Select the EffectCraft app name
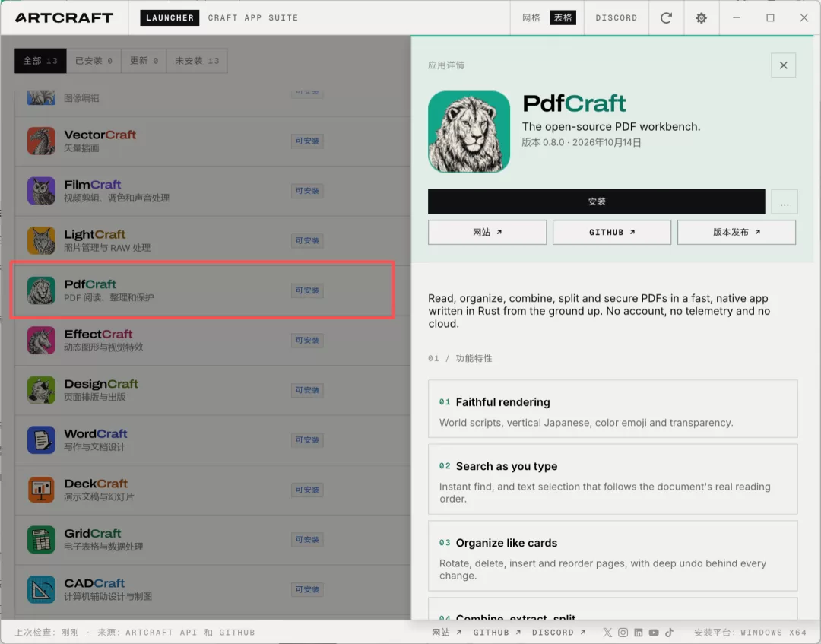This screenshot has width=821, height=644. [x=98, y=334]
